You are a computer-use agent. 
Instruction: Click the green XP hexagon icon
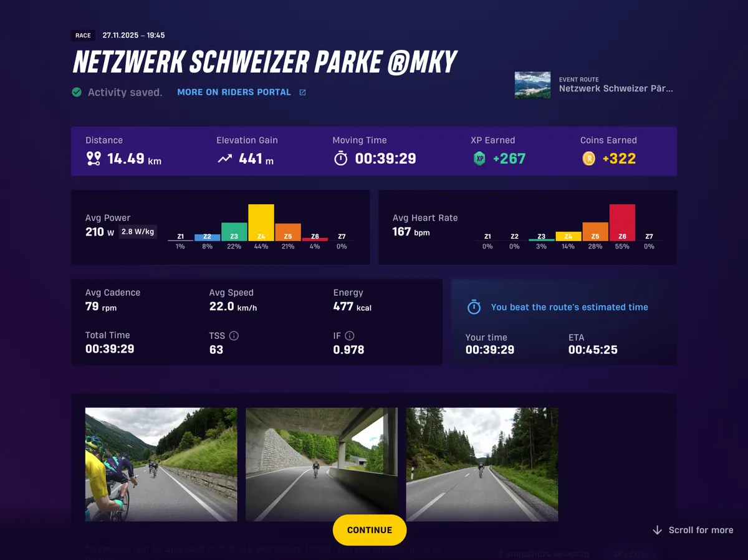pos(479,158)
